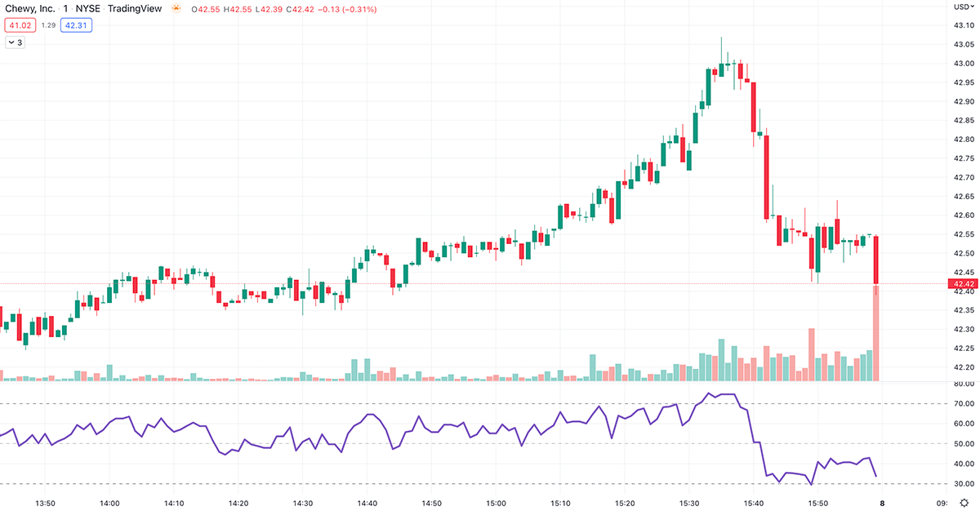Click the blue buy price 42.31 button
Viewport: 980px width, 511px height.
coord(76,25)
